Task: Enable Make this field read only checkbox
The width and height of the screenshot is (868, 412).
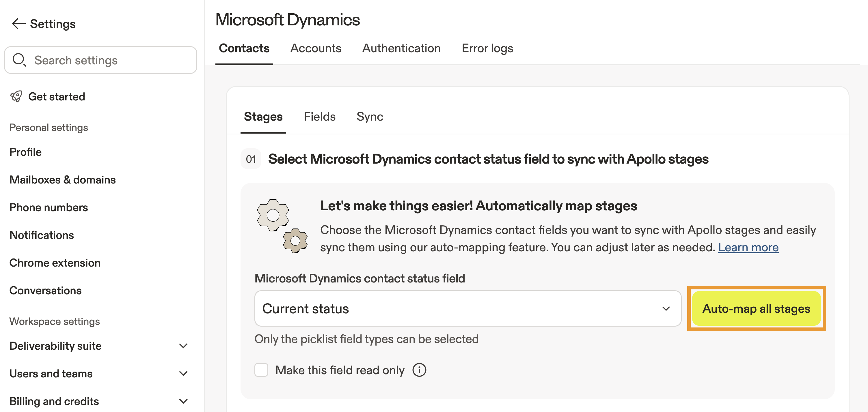Action: click(x=261, y=370)
